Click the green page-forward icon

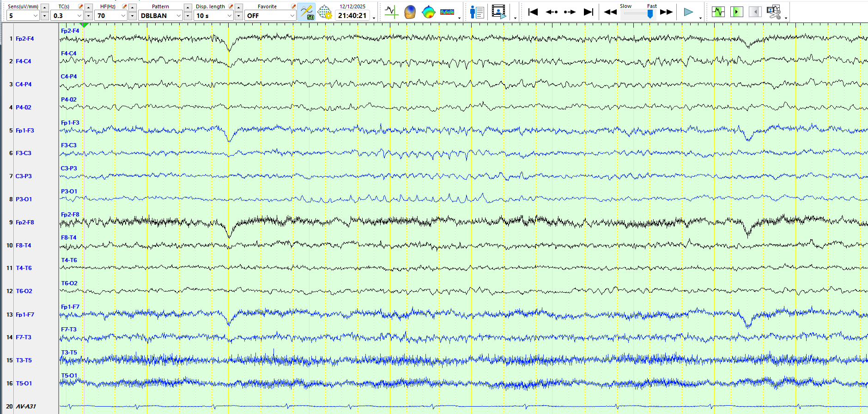click(737, 12)
